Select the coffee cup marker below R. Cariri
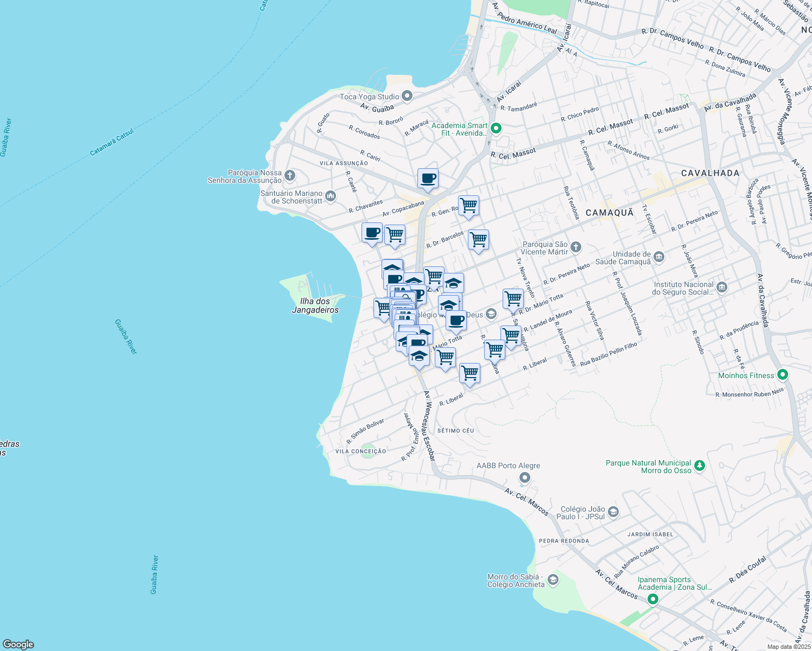The height and width of the screenshot is (651, 812). [x=428, y=178]
